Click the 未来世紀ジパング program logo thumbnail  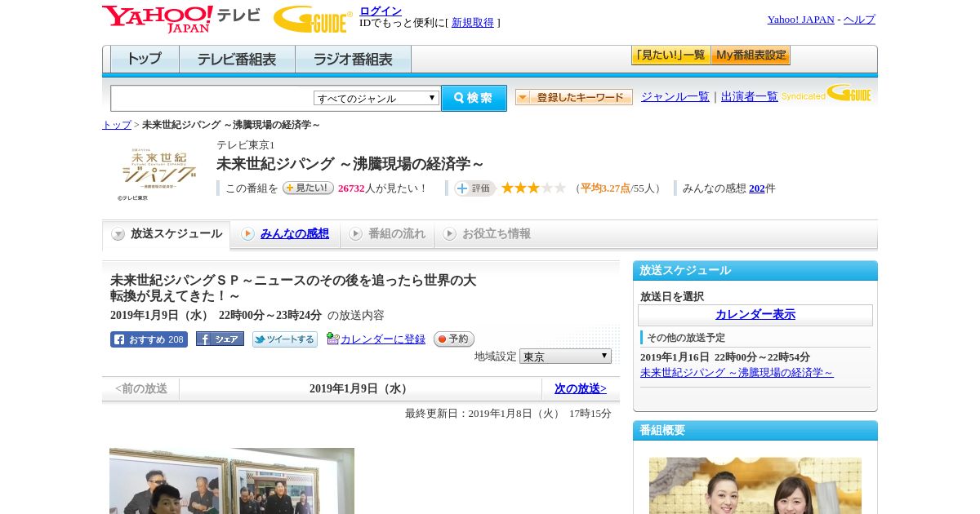[159, 170]
